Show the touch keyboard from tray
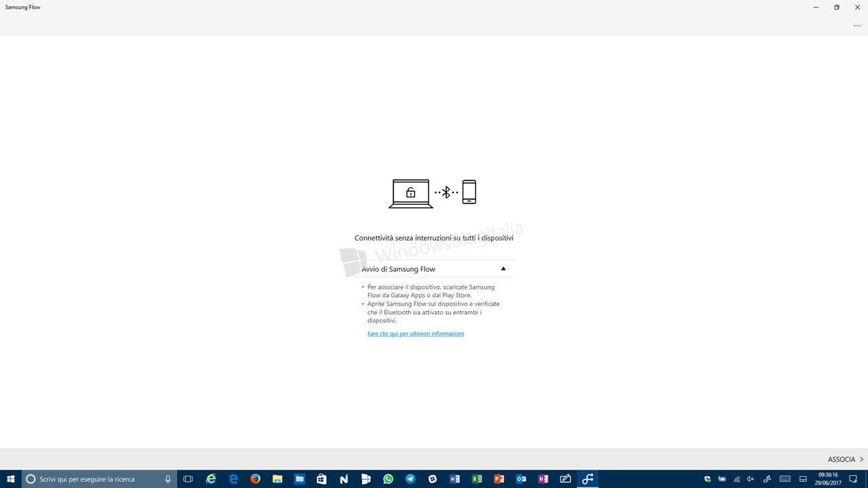The height and width of the screenshot is (488, 868). click(x=785, y=479)
